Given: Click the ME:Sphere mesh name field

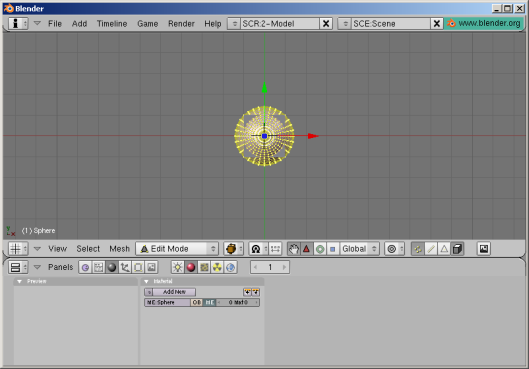Looking at the screenshot, I should pyautogui.click(x=167, y=302).
